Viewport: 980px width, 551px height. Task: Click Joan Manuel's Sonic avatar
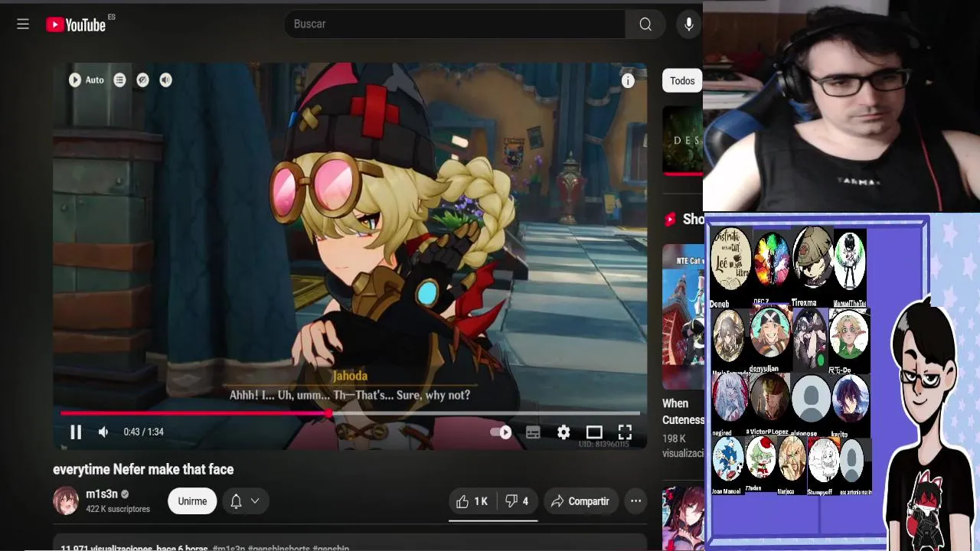[x=727, y=458]
